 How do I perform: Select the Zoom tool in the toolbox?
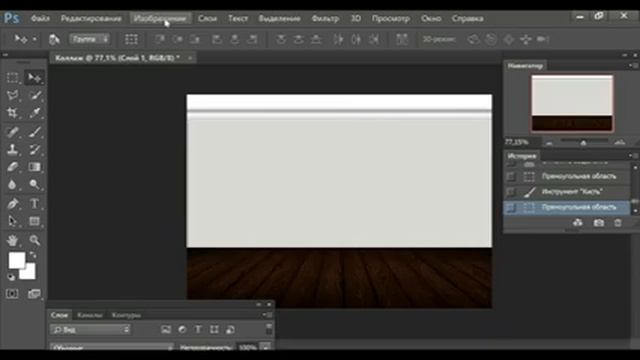[34, 240]
